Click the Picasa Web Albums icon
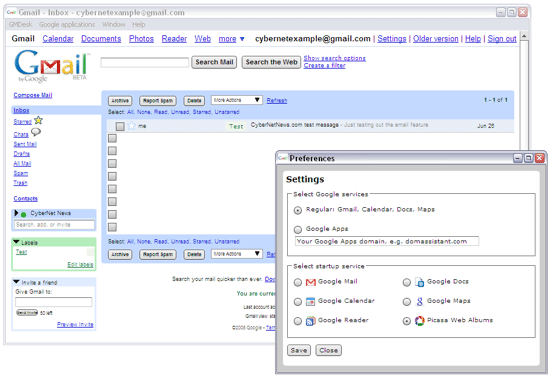 click(x=420, y=320)
